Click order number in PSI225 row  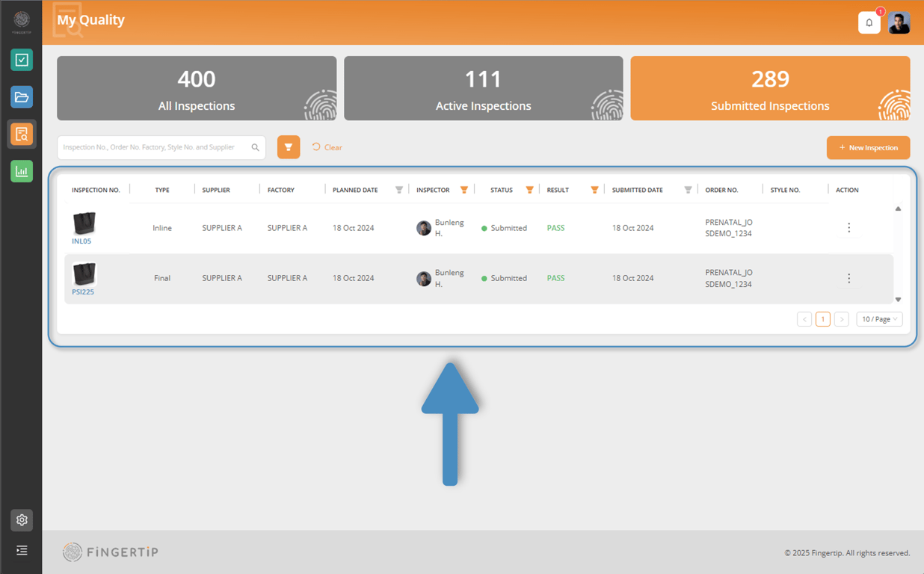click(729, 278)
